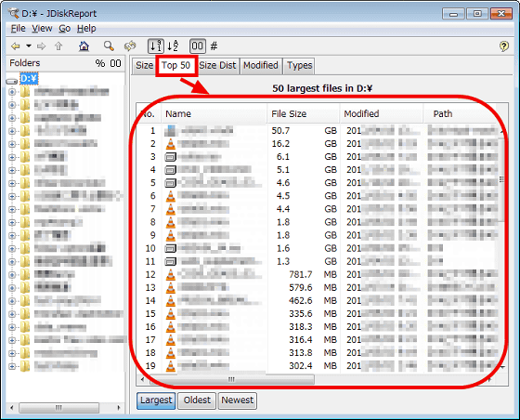Screen dimensions: 520x420
Task: Go up one folder level icon
Action: [58, 46]
